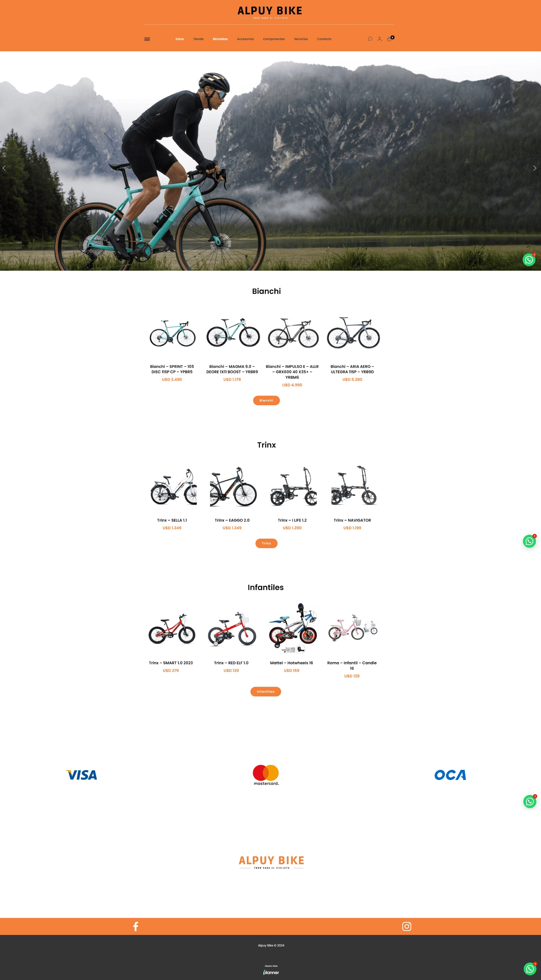Click the search magnifier icon
541x980 pixels.
pos(370,39)
